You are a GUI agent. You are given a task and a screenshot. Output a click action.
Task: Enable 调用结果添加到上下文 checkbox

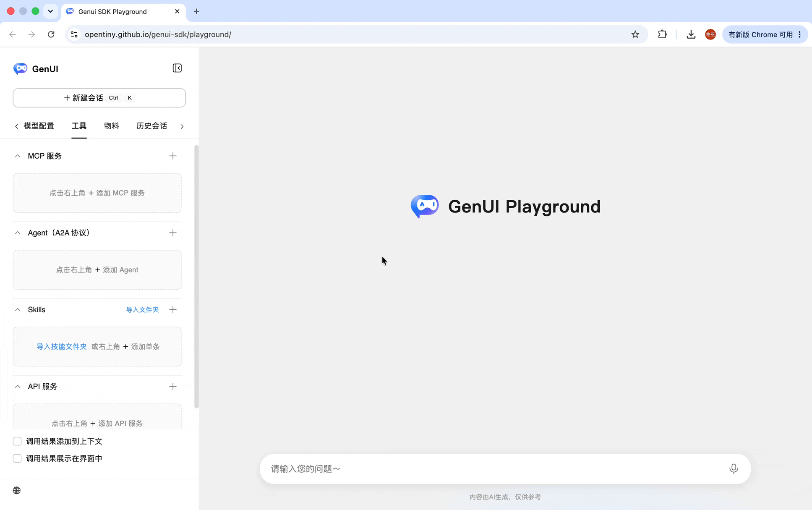[x=17, y=441]
